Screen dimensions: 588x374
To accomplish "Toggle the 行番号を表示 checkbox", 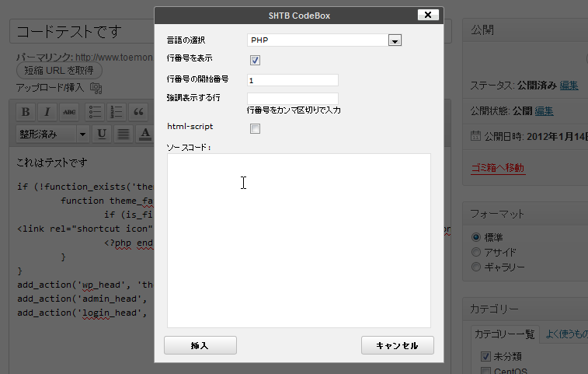I will click(255, 60).
